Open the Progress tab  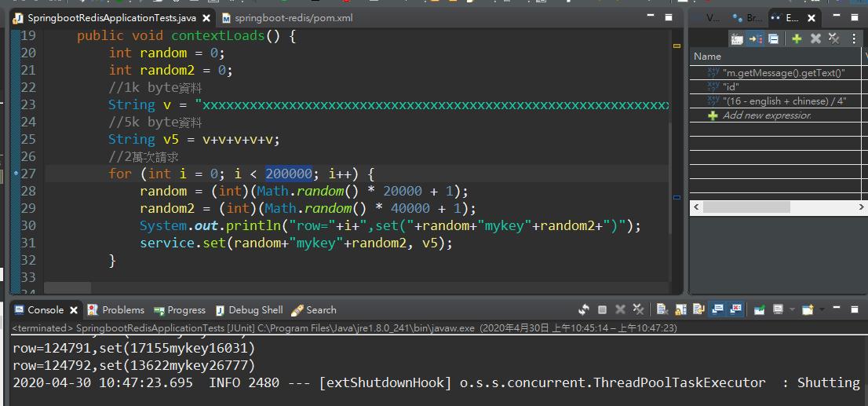180,309
